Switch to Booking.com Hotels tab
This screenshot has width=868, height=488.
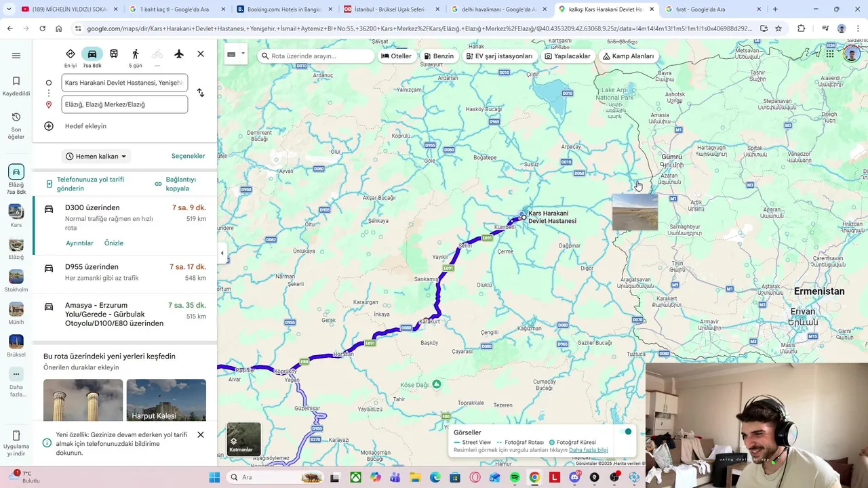coord(283,9)
